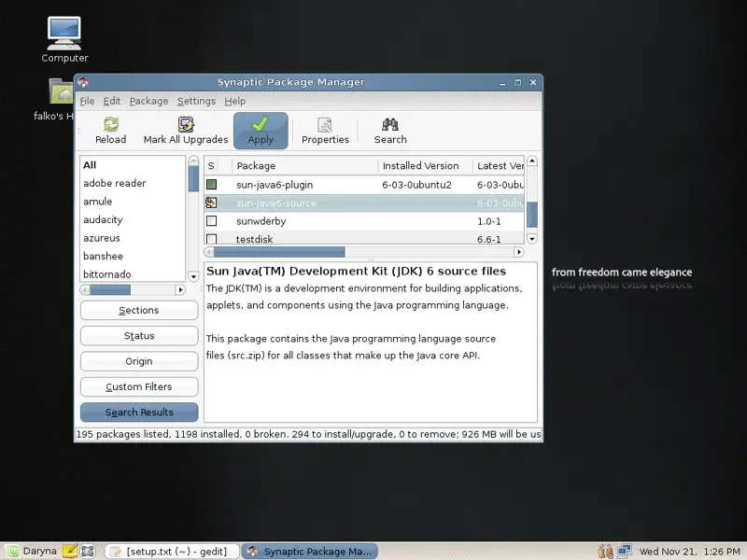This screenshot has width=747, height=560.
Task: Sort by the S status column header
Action: pos(211,166)
